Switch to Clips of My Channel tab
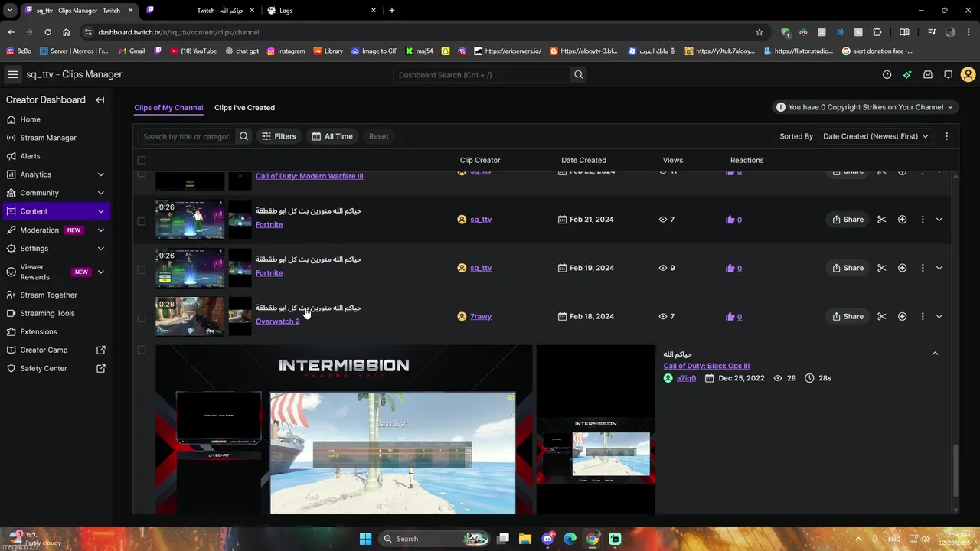Image resolution: width=980 pixels, height=551 pixels. (168, 108)
